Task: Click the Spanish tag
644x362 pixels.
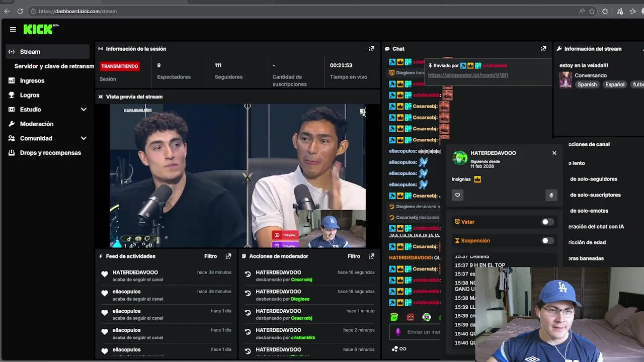Action: pos(587,84)
